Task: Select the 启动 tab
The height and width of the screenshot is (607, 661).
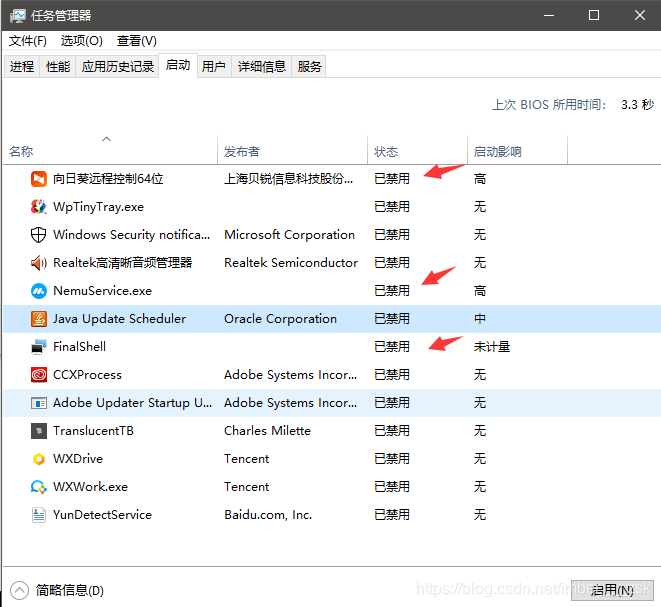Action: pyautogui.click(x=178, y=65)
